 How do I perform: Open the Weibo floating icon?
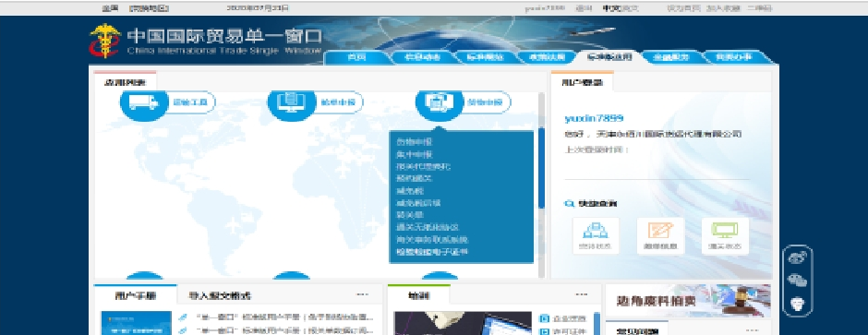pyautogui.click(x=797, y=257)
